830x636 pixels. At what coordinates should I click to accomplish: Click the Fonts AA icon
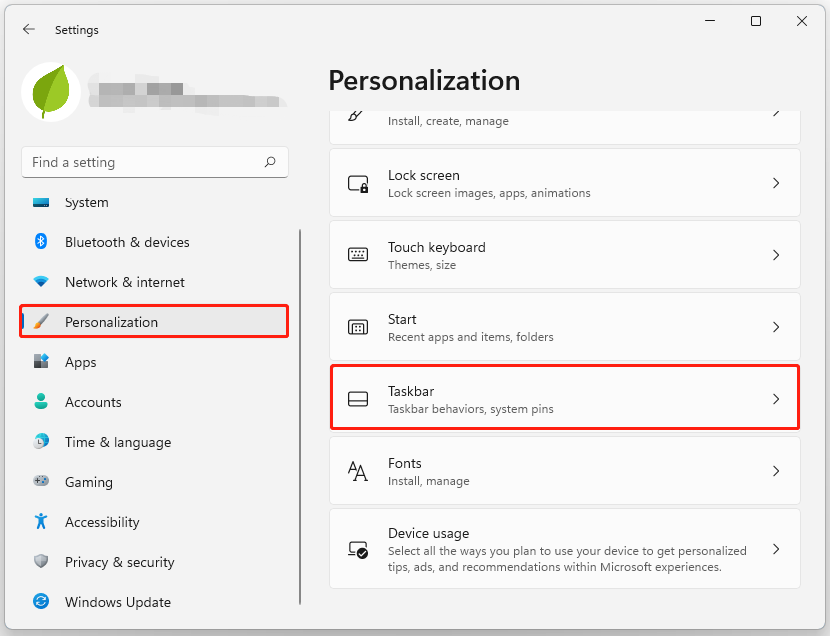(358, 471)
